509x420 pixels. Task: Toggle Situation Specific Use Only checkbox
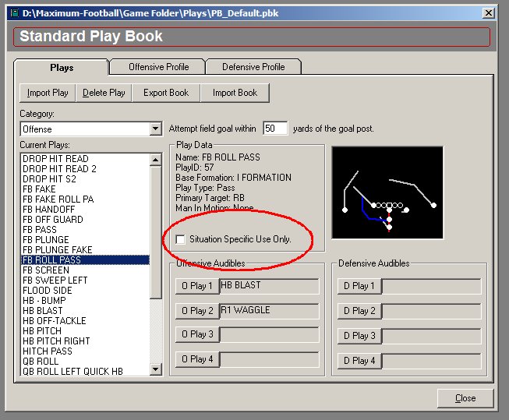coord(180,239)
